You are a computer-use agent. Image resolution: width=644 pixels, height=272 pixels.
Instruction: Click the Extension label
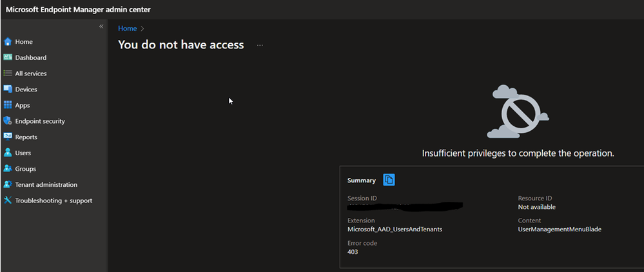coord(361,220)
